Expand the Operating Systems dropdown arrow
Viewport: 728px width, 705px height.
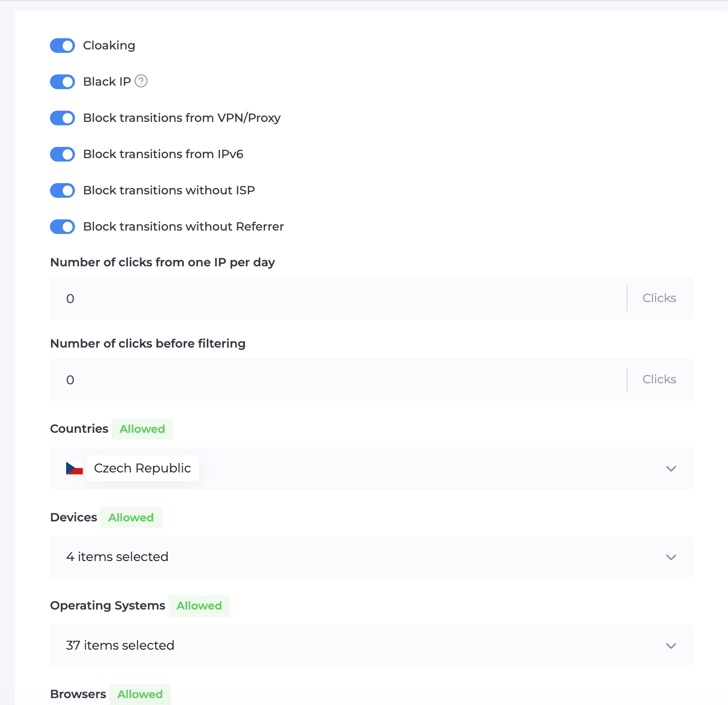click(671, 646)
